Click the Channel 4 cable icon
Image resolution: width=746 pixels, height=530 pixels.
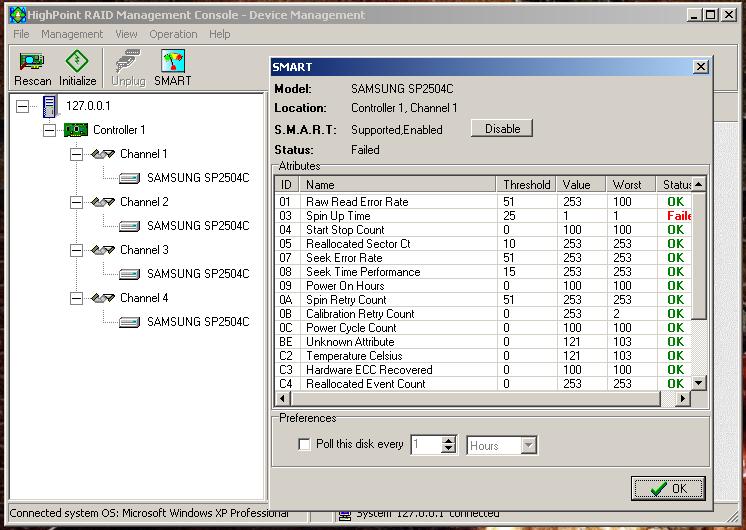tap(103, 298)
